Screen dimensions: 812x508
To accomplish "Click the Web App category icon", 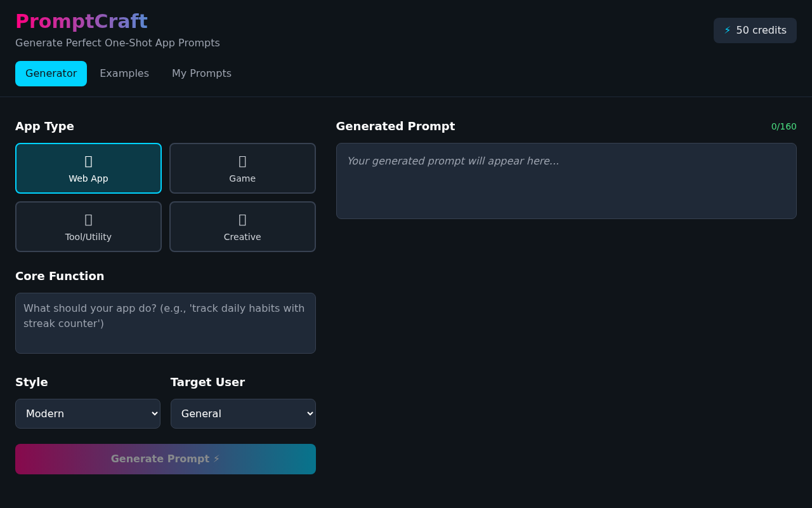I will [x=88, y=161].
